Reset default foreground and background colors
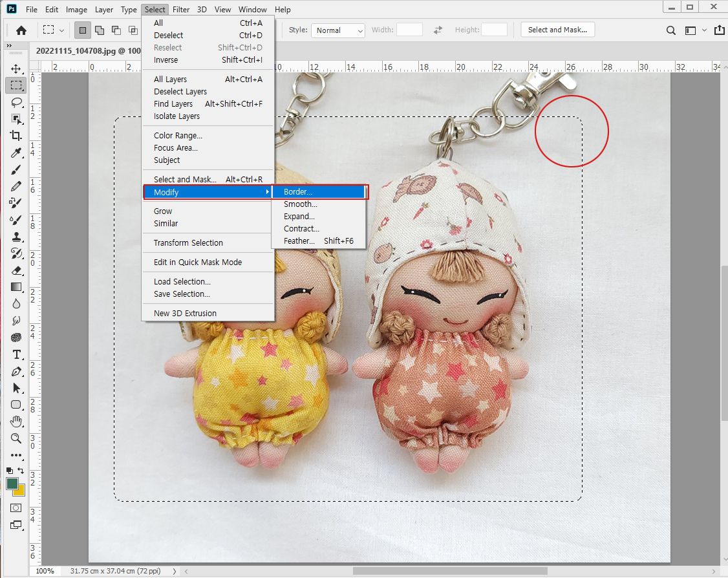 10,471
